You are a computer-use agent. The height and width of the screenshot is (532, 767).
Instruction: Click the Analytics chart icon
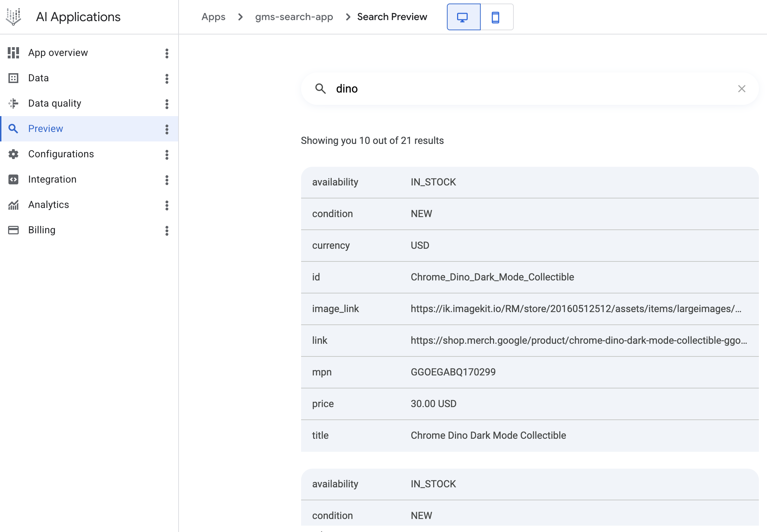13,205
